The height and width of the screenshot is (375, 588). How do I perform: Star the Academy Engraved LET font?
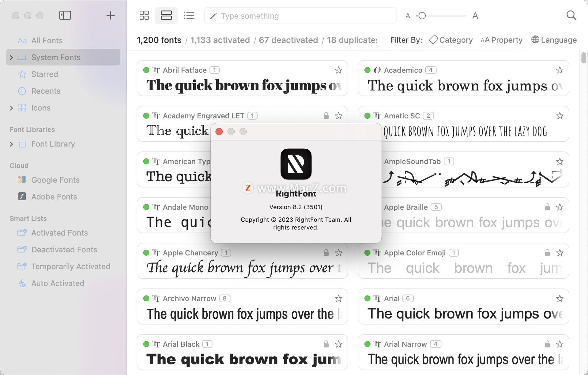pos(338,116)
